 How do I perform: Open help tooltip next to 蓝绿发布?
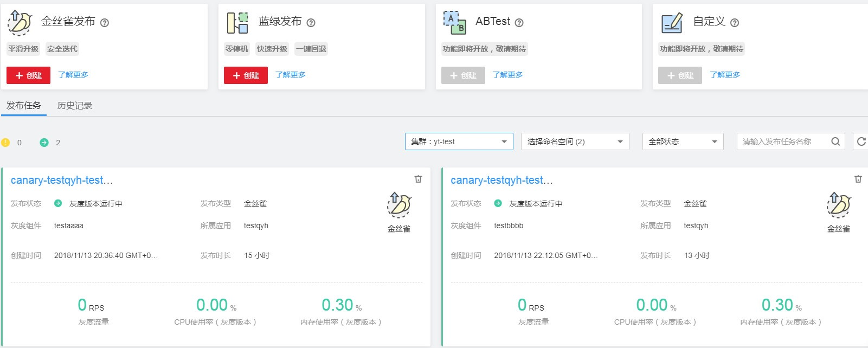click(311, 23)
